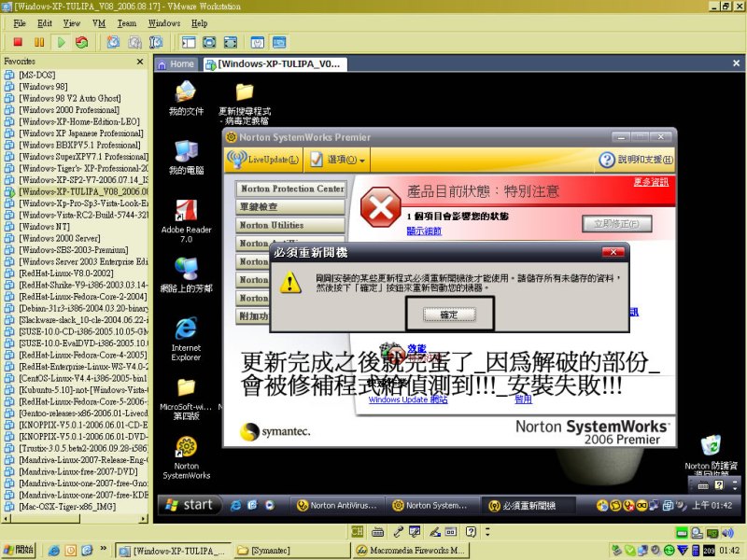Toggle the sidebar view toolbar icon
747x560 pixels.
(189, 42)
